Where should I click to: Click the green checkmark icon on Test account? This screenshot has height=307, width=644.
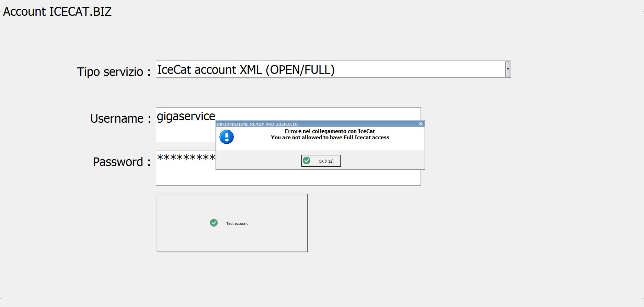pyautogui.click(x=214, y=223)
